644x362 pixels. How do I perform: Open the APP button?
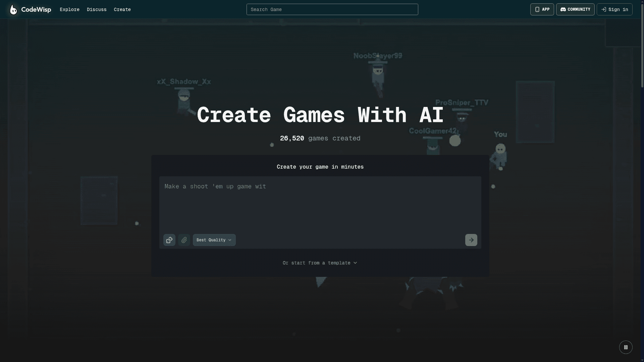coord(542,9)
